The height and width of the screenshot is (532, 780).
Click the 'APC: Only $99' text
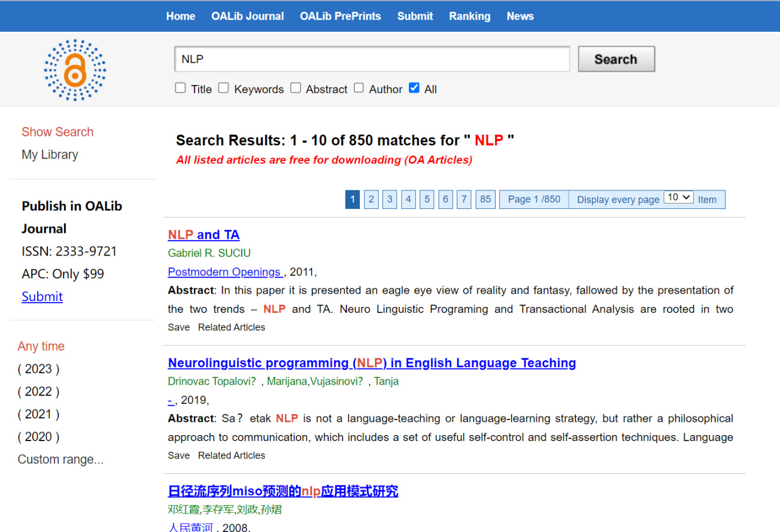pyautogui.click(x=63, y=274)
